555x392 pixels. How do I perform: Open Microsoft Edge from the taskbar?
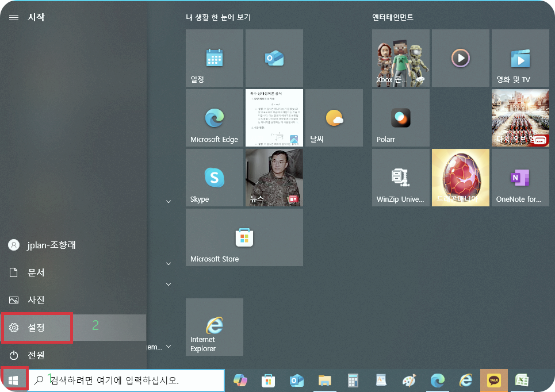pyautogui.click(x=438, y=381)
